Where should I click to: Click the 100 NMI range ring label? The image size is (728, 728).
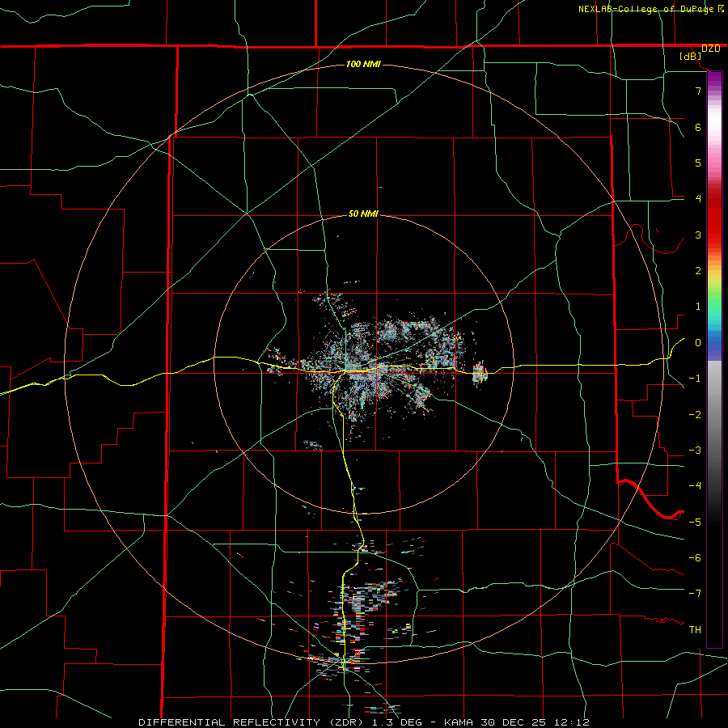point(363,64)
